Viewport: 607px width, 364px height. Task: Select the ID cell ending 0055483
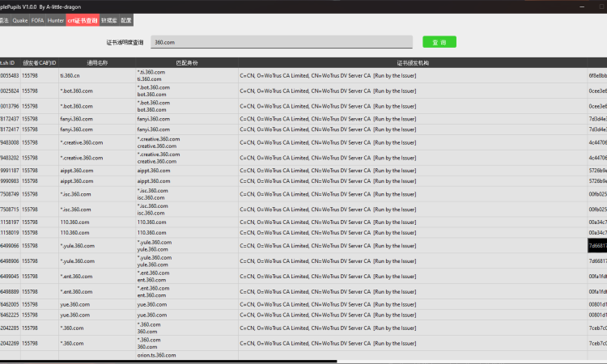[10, 75]
